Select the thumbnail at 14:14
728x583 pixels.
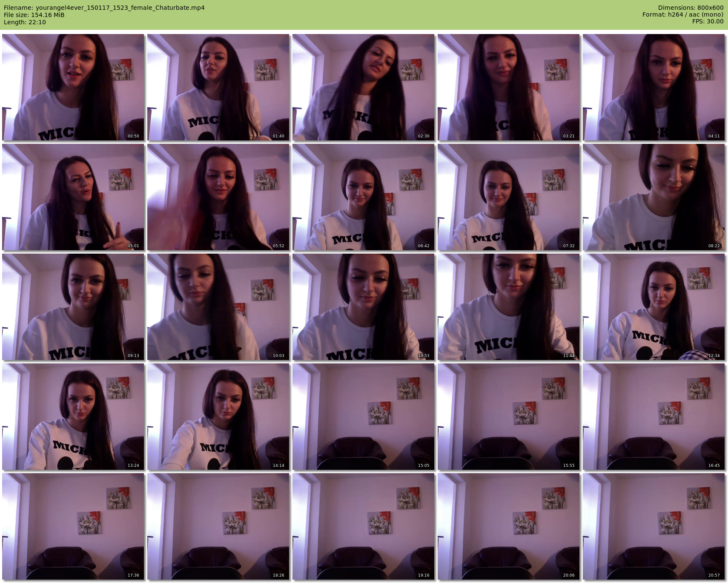pos(218,417)
